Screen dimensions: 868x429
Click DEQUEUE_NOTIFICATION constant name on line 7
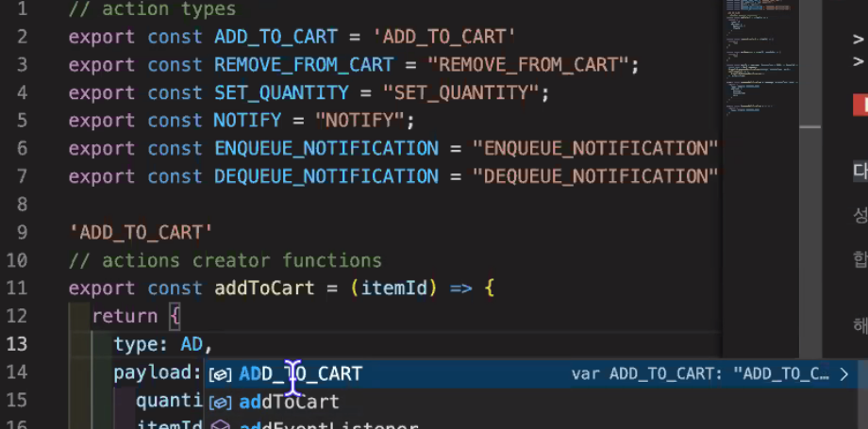coord(326,176)
